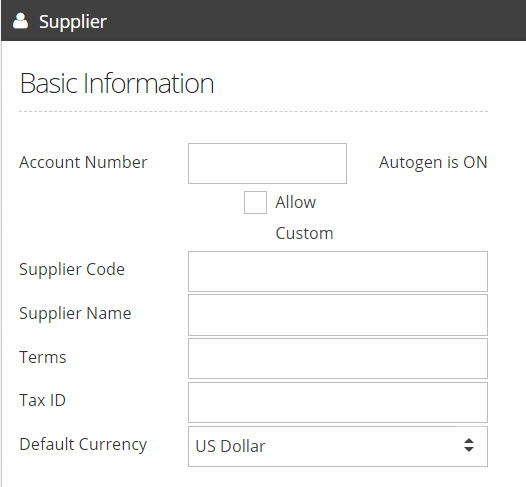Image resolution: width=526 pixels, height=487 pixels.
Task: Click the Supplier user icon in header
Action: point(20,21)
